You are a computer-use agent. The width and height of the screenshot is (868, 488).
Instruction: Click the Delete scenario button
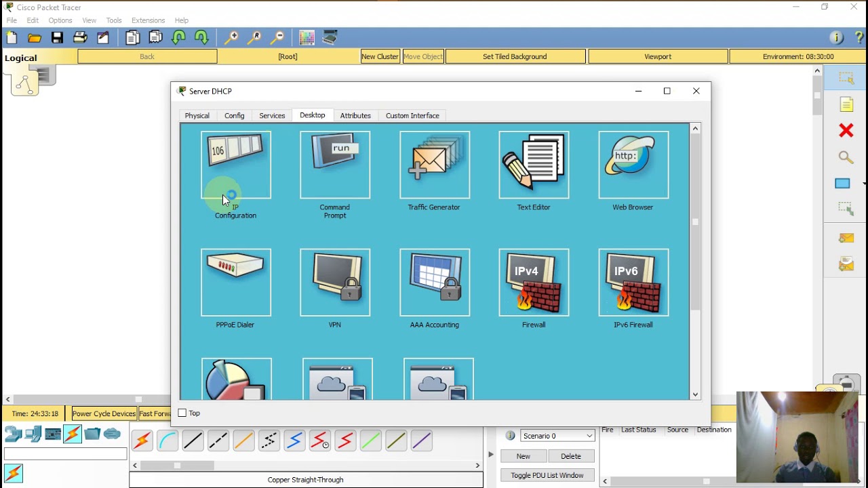point(571,456)
